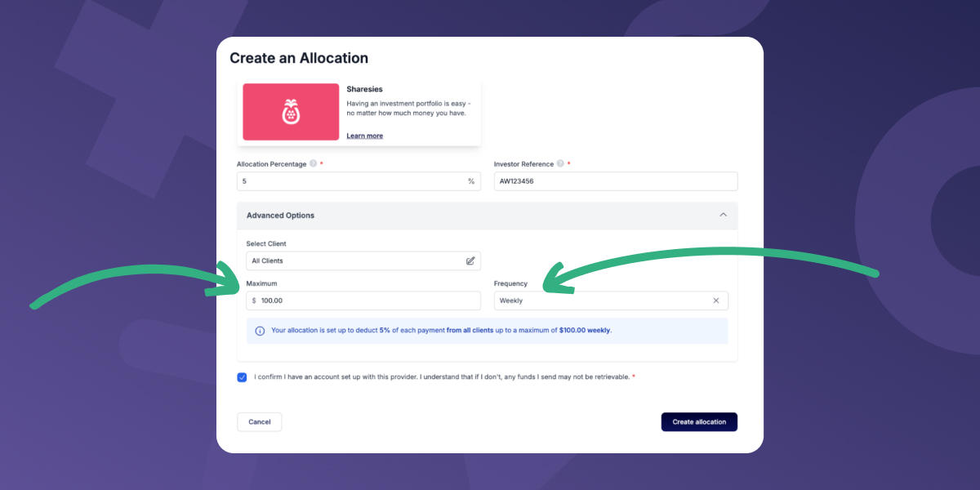Click the Sharesies provider title
The width and height of the screenshot is (980, 490).
point(364,89)
